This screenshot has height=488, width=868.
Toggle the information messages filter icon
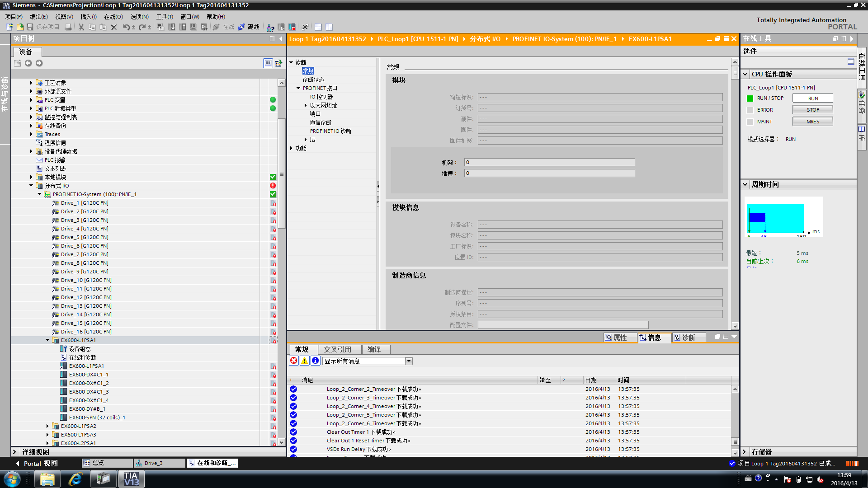(316, 361)
